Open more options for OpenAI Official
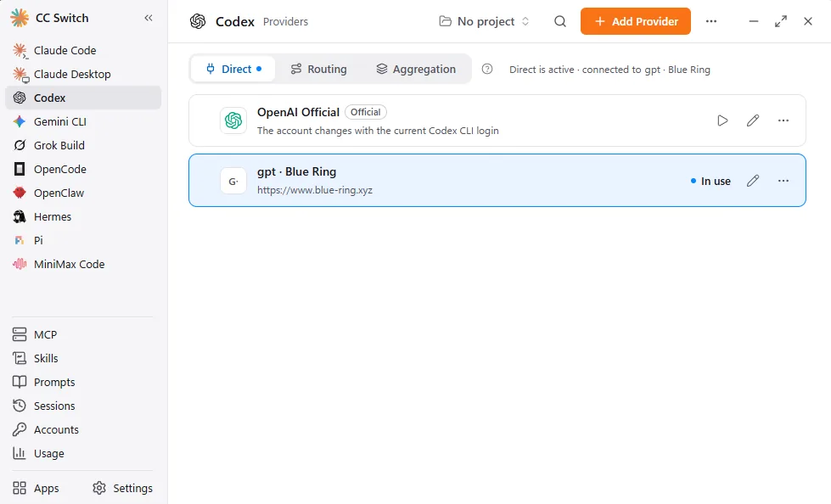Image resolution: width=831 pixels, height=504 pixels. click(x=783, y=120)
